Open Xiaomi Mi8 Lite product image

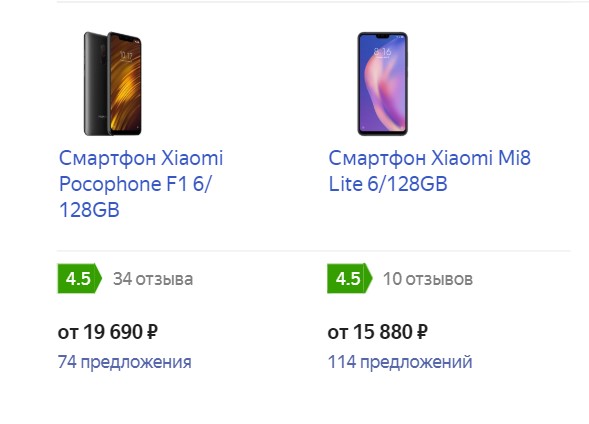[382, 83]
